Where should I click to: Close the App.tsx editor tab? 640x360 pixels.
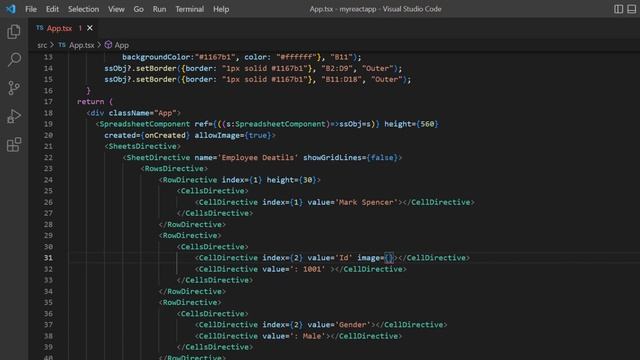(90, 28)
